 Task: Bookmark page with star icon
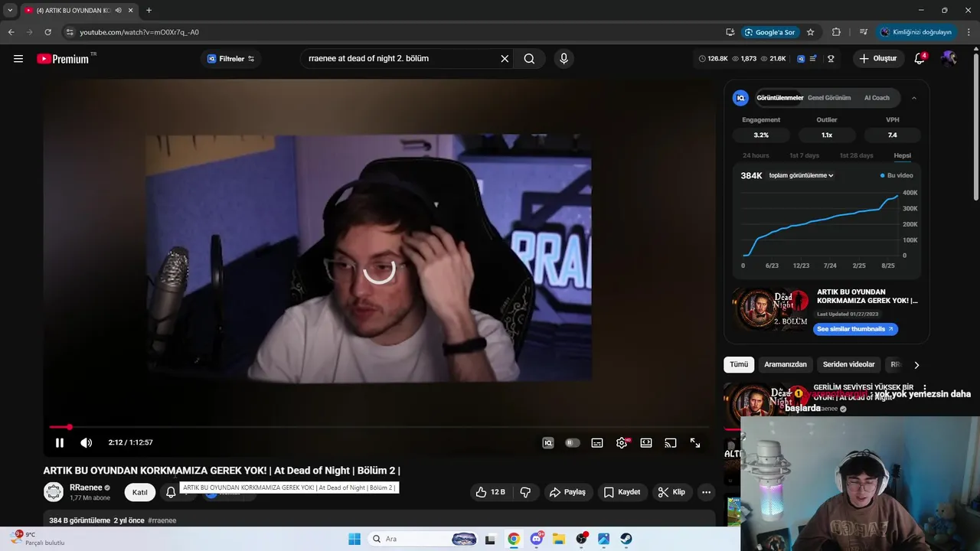pos(811,32)
